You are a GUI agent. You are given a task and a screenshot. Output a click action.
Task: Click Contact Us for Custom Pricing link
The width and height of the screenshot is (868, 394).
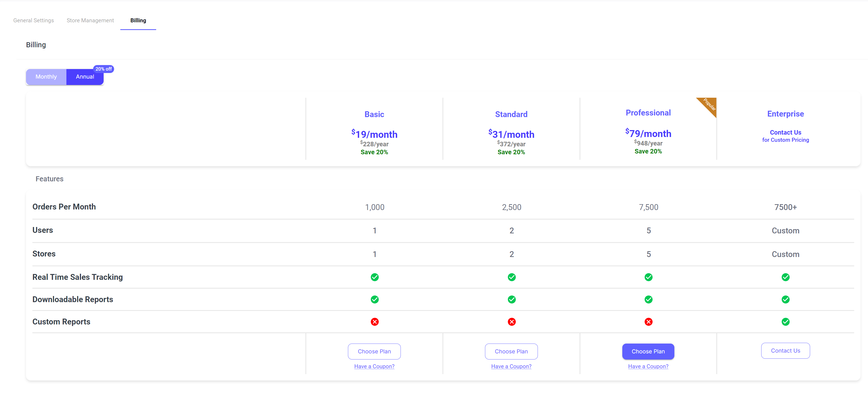click(785, 136)
